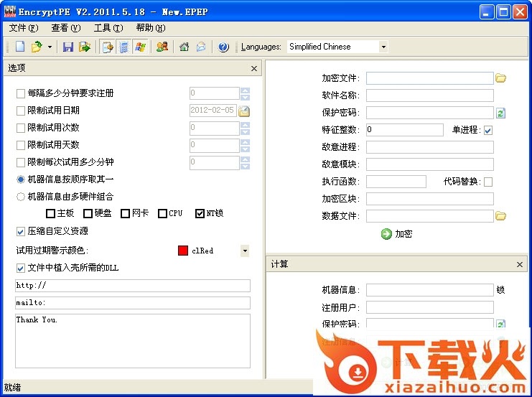The image size is (532, 397).
Task: Click the open folder toolbar icon
Action: point(37,47)
